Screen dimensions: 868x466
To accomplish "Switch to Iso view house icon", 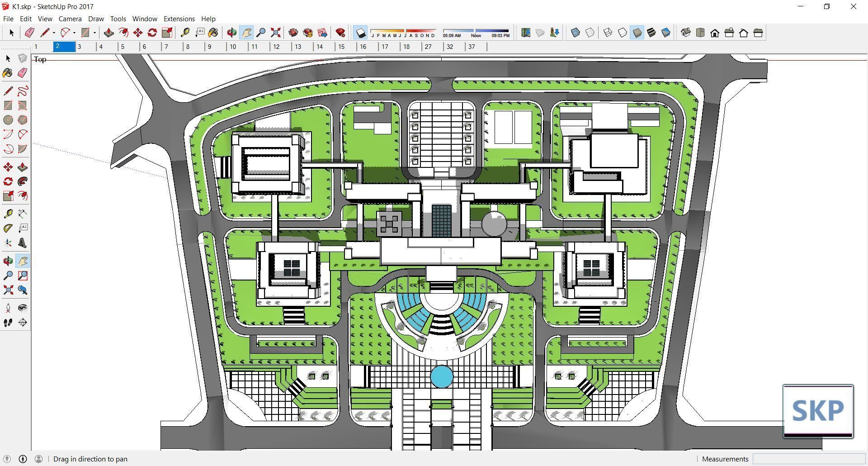I will click(x=686, y=33).
